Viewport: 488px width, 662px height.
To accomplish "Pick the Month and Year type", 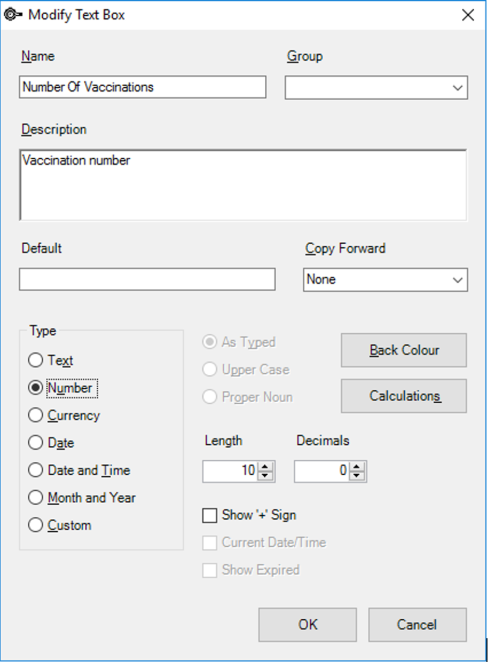I will click(35, 497).
